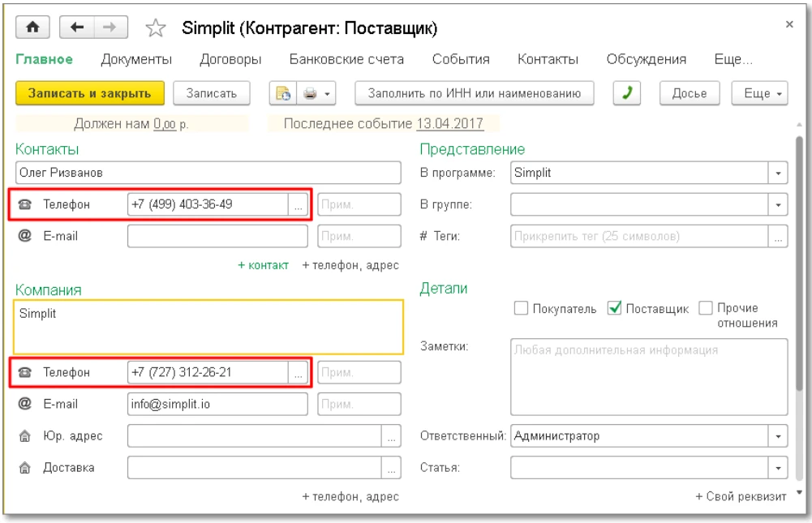Uncheck the Поставщик checkbox

coord(614,309)
